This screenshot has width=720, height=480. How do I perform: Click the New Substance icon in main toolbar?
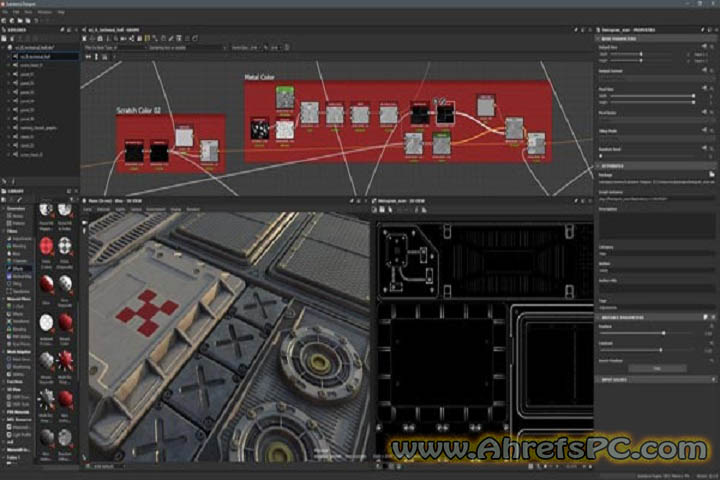click(4, 21)
